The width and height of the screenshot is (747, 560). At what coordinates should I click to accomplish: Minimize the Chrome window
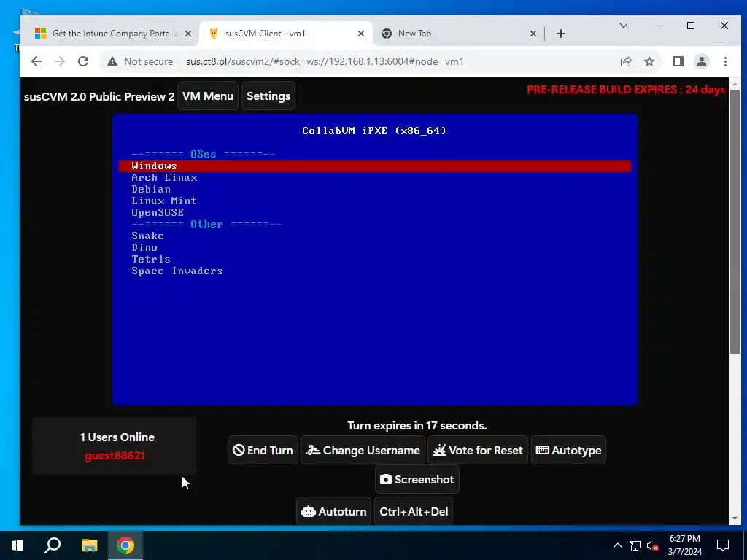coord(657,26)
